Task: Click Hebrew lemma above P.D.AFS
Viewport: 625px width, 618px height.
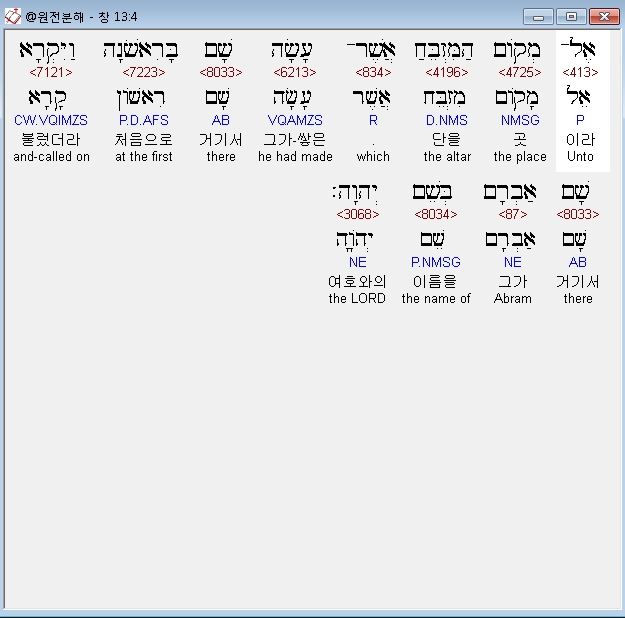Action: (x=141, y=98)
